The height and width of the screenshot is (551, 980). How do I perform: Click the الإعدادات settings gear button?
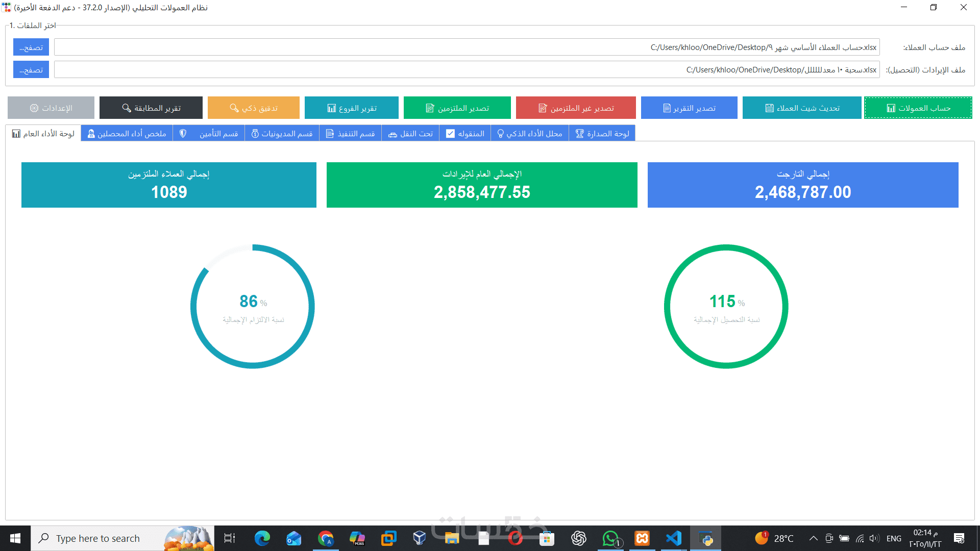click(51, 108)
